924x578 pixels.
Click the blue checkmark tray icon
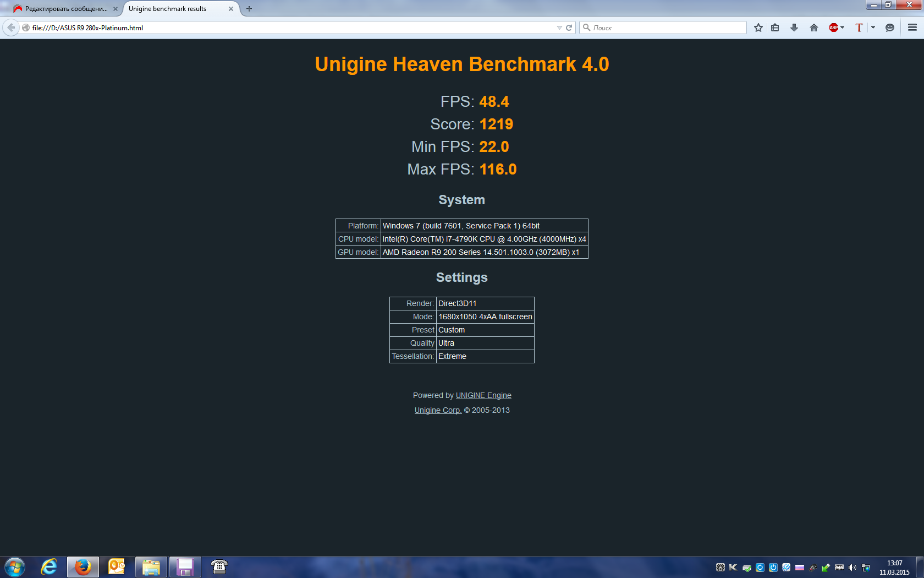pyautogui.click(x=787, y=568)
